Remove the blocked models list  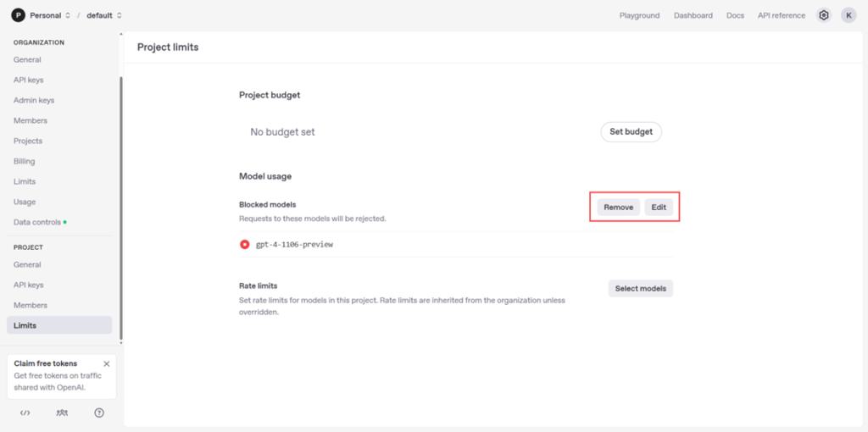618,208
